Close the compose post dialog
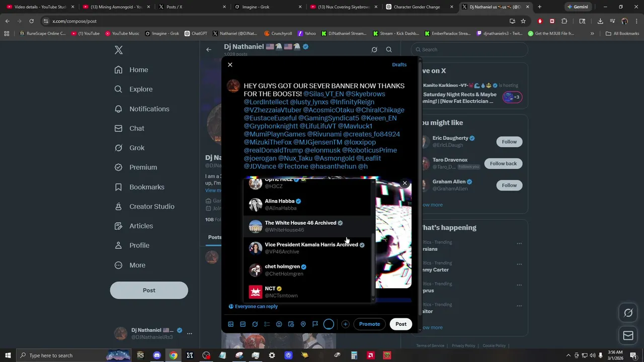Screen dimensions: 644x362 click(x=230, y=65)
